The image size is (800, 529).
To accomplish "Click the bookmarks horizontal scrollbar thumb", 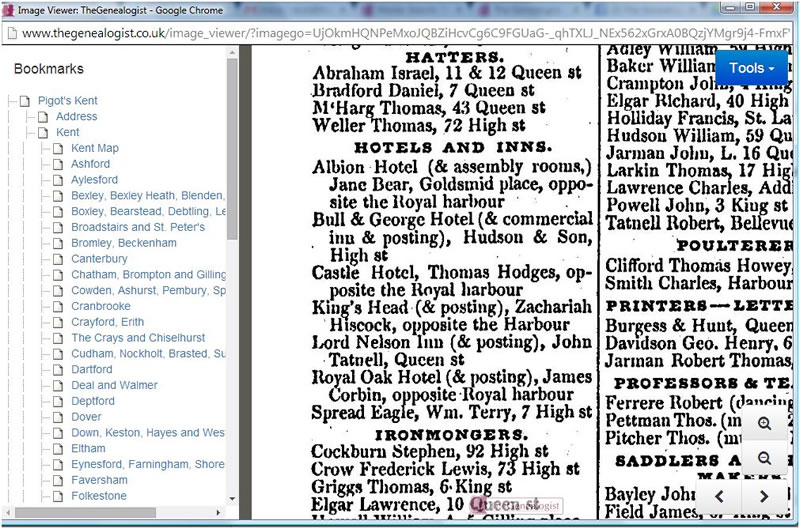I will 85,512.
